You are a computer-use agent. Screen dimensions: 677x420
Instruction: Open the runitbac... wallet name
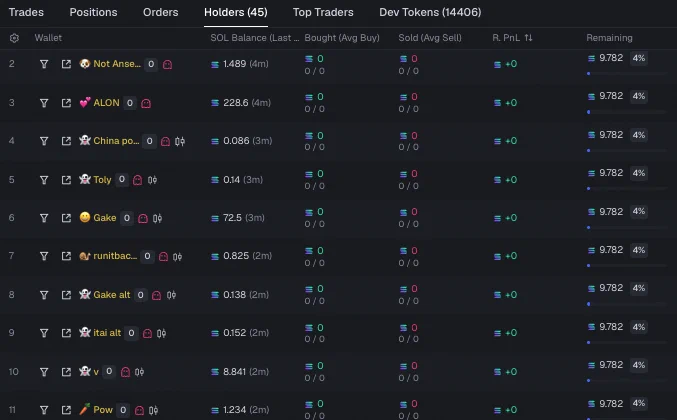coord(115,256)
